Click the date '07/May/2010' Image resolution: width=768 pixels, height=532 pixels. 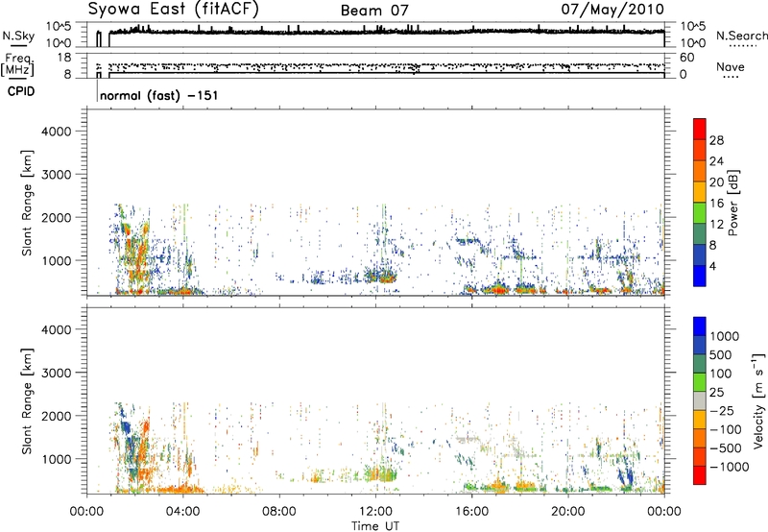coord(612,10)
